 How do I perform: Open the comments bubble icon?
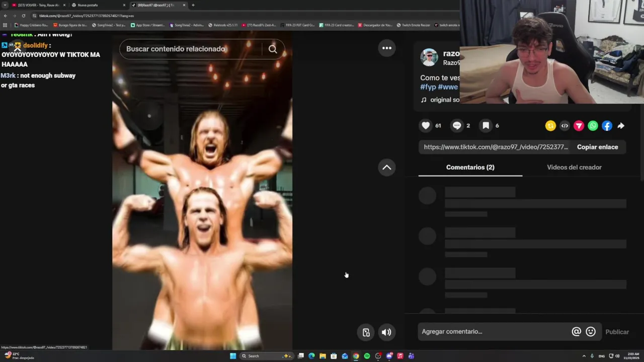pyautogui.click(x=457, y=126)
